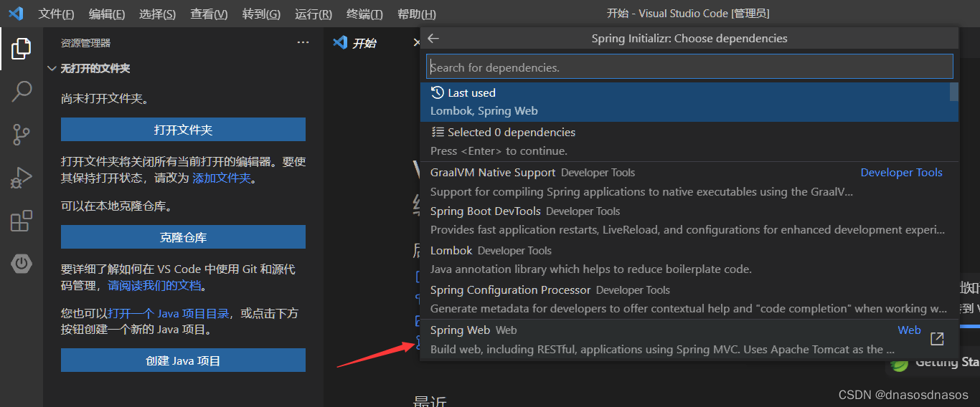Image resolution: width=980 pixels, height=407 pixels.
Task: Follow the 打开一个 Java 项目目录 link
Action: click(x=169, y=313)
